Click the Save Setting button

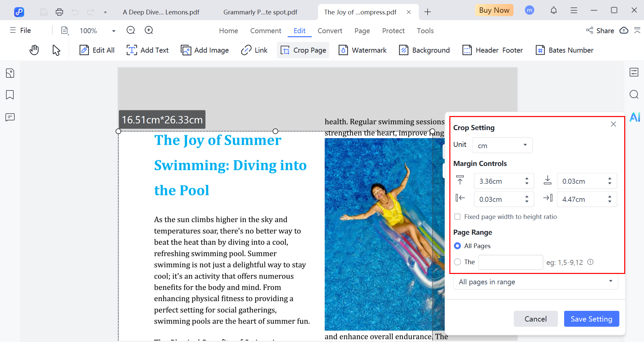[591, 319]
